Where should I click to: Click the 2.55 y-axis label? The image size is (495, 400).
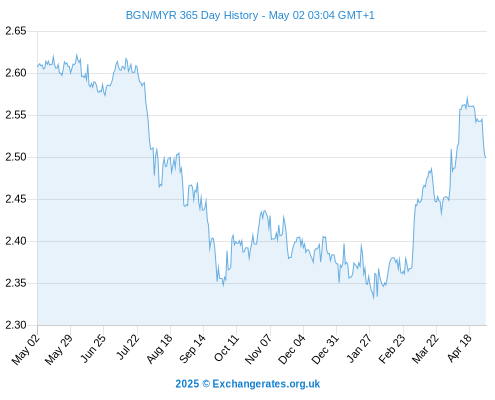pos(16,115)
